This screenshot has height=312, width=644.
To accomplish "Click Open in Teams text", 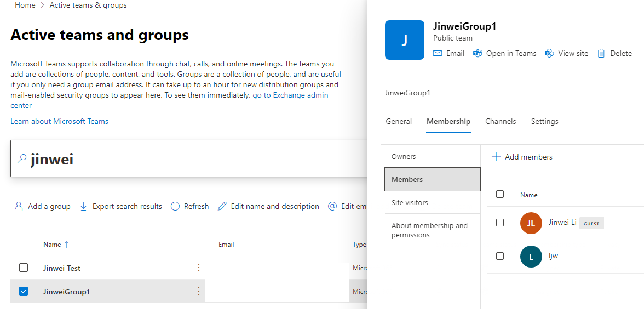I will [511, 53].
